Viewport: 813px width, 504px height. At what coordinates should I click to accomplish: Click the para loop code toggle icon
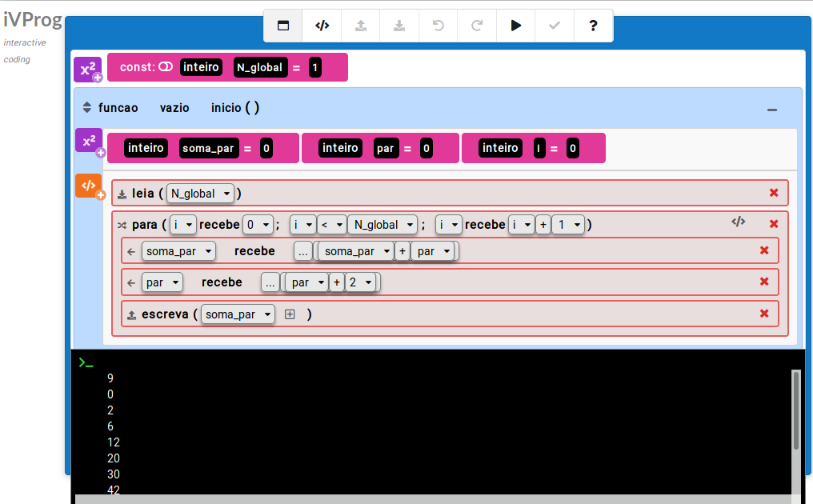(738, 222)
